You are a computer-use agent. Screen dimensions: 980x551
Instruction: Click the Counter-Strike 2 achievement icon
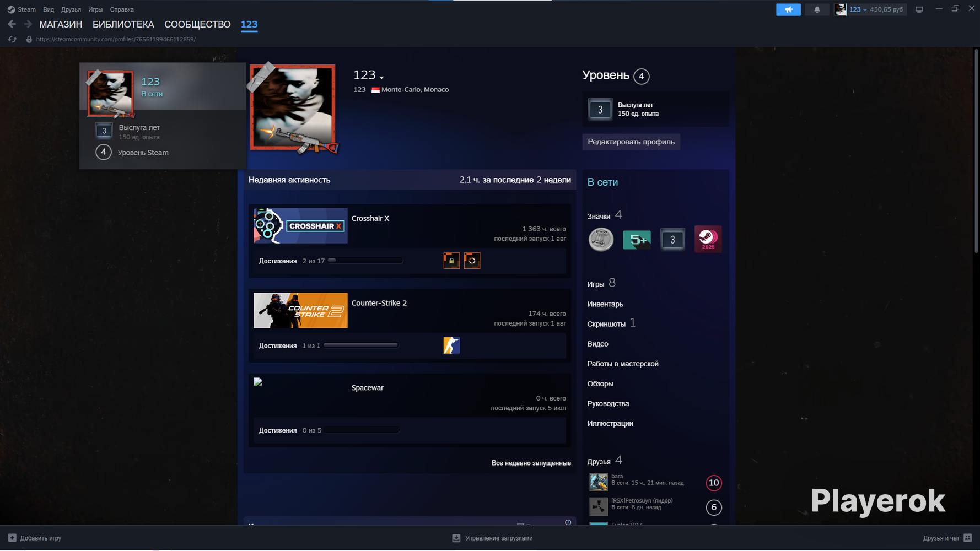pyautogui.click(x=451, y=345)
